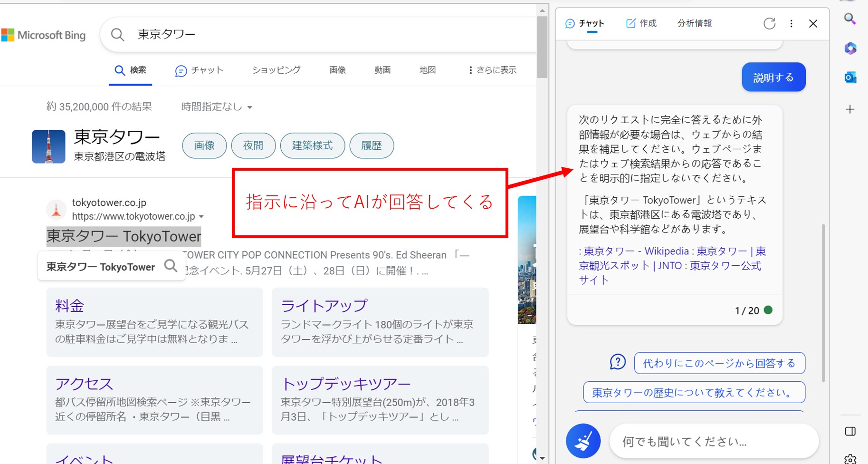Expand さらに表示 menu
The image size is (868, 464).
click(x=492, y=70)
